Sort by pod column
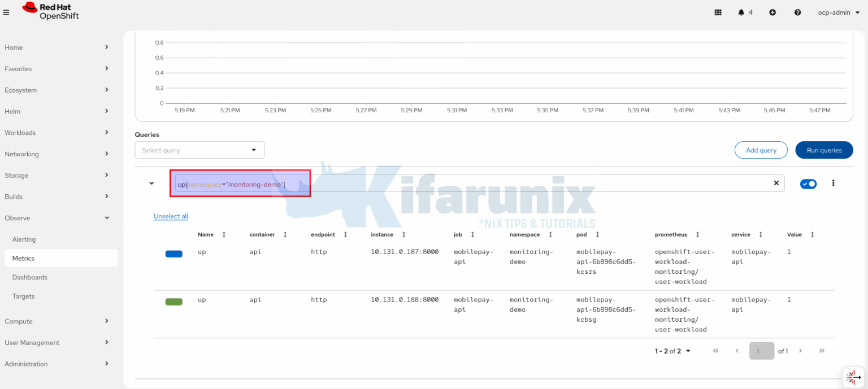The width and height of the screenshot is (868, 389). click(597, 234)
